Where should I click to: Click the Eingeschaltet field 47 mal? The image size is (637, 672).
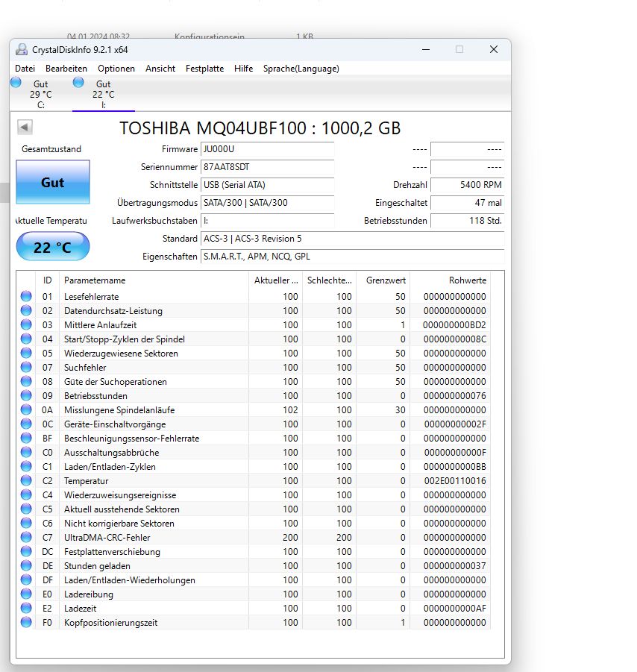point(467,203)
